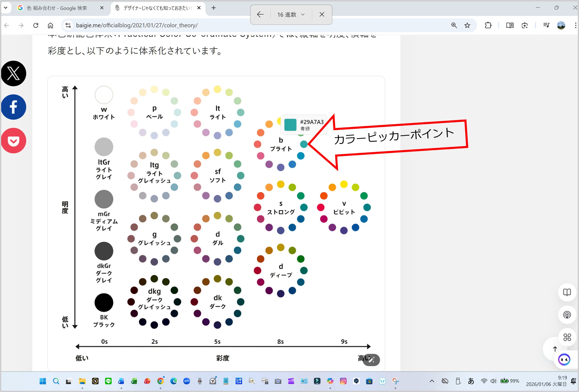Image resolution: width=579 pixels, height=392 pixels.
Task: Open the clock and date 9:19 panel
Action: pos(546,381)
